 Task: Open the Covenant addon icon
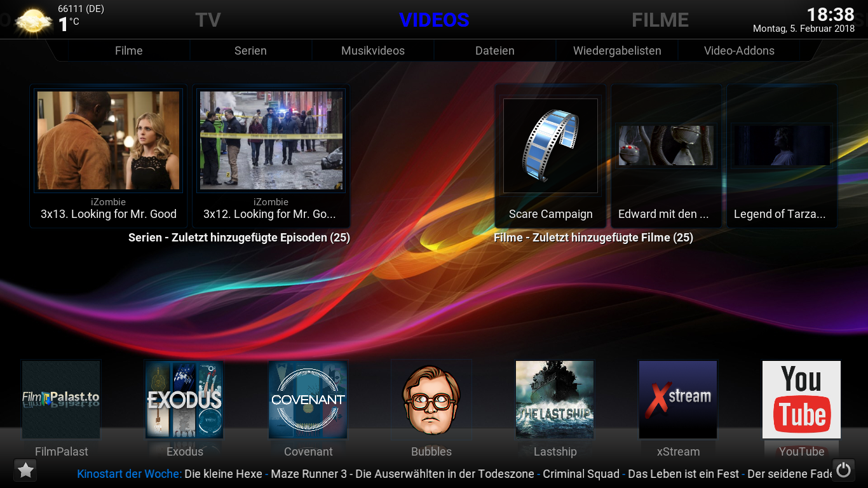pyautogui.click(x=308, y=400)
